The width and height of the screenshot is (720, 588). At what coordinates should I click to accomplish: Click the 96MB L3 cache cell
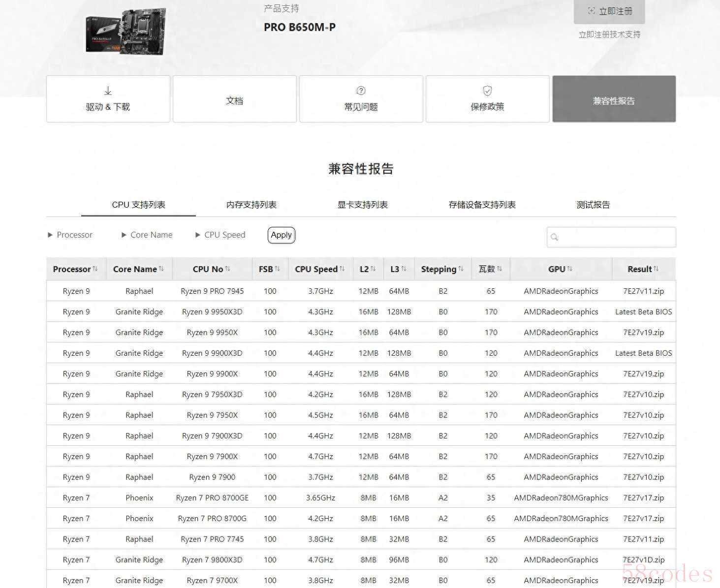point(399,559)
